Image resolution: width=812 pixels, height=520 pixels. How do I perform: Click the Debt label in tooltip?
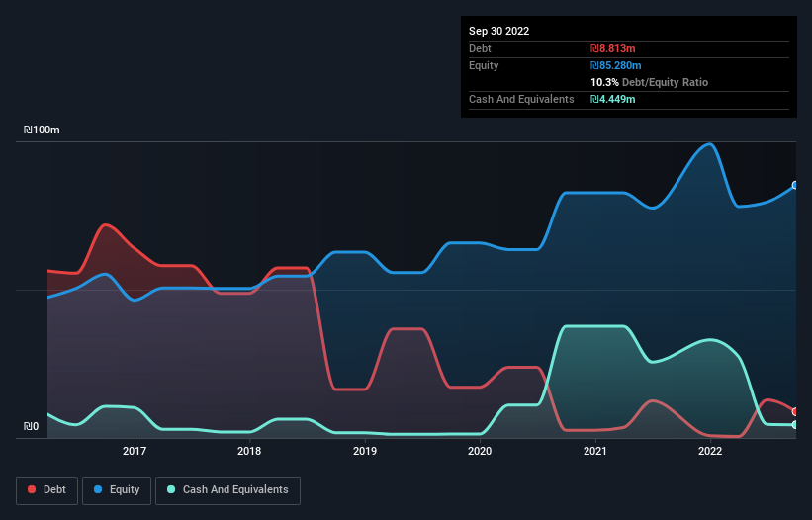tap(480, 48)
